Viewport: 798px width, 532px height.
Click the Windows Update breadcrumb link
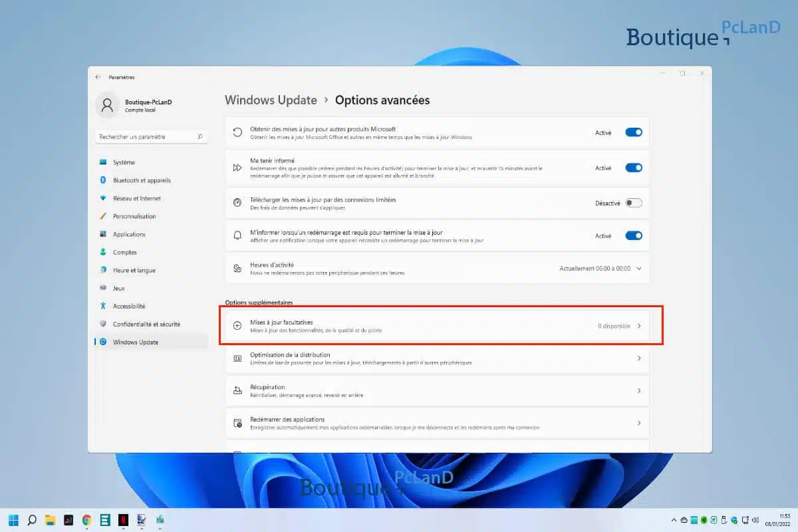click(271, 100)
